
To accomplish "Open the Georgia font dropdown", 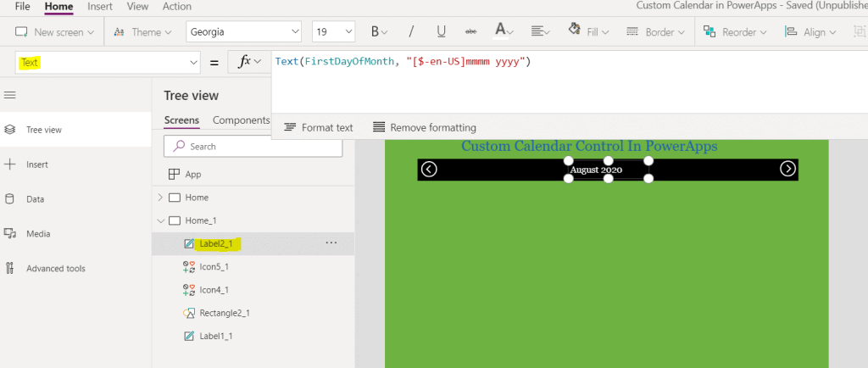I will click(243, 32).
